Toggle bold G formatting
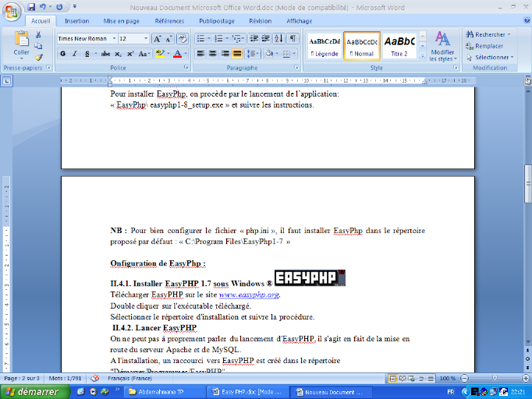The image size is (532, 399). [x=62, y=54]
